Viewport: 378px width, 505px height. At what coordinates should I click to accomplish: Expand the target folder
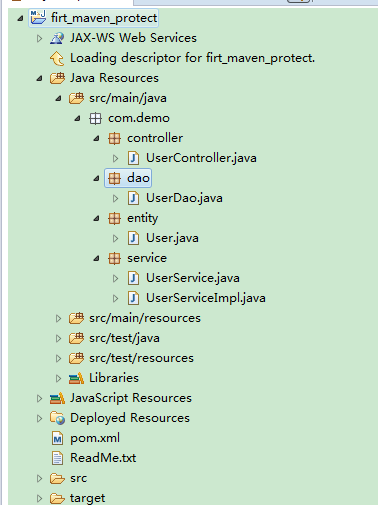39,498
